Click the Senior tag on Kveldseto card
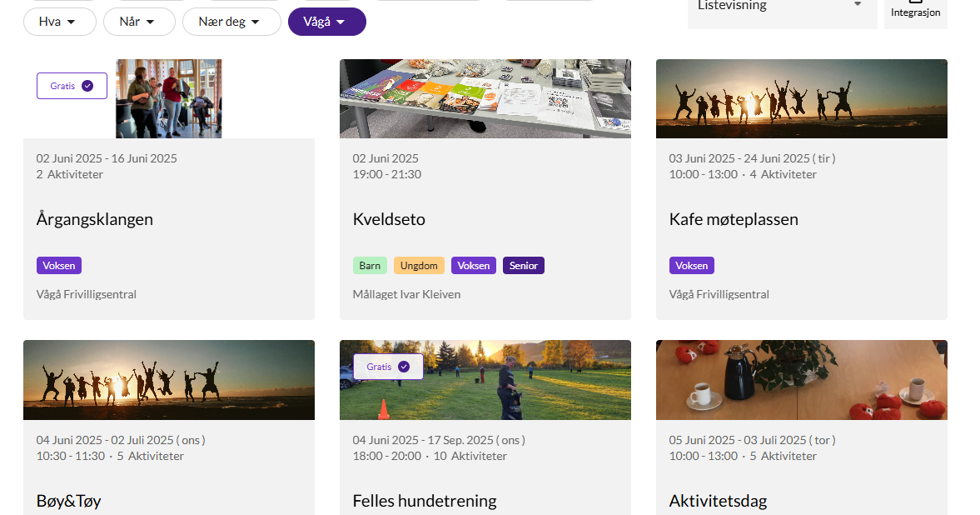980x515 pixels. click(524, 265)
